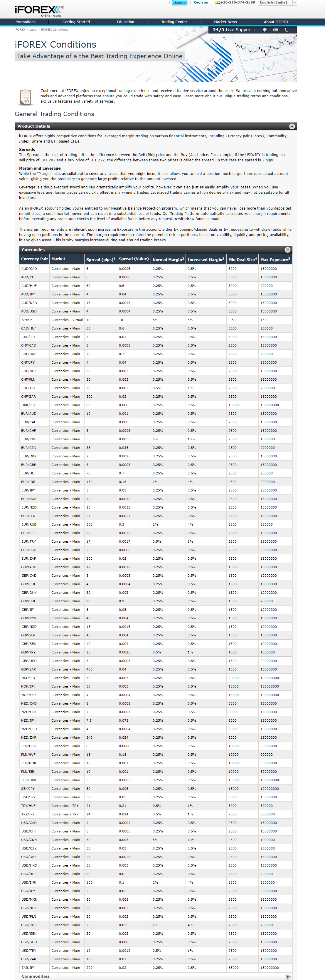Click the India flag icon
The image size is (325, 980).
(217, 3)
